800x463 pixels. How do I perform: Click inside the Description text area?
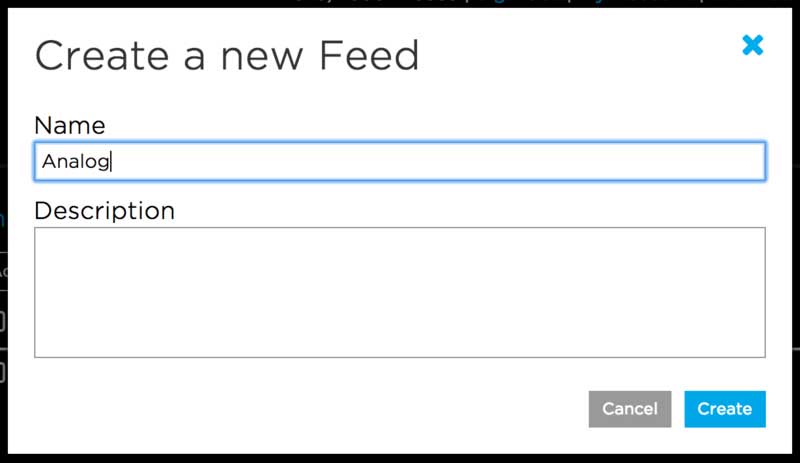(400, 292)
